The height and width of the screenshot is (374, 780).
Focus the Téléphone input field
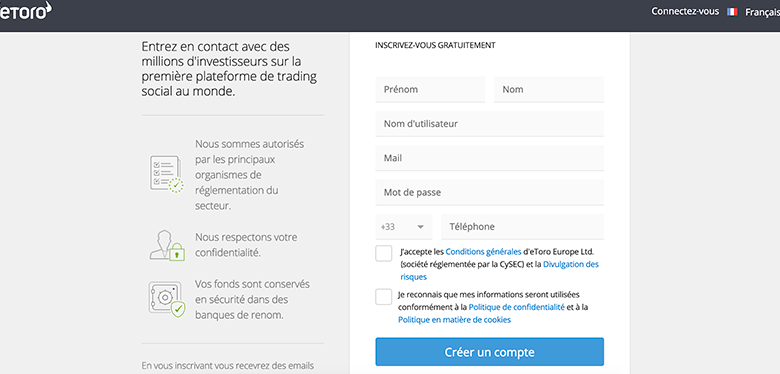522,227
